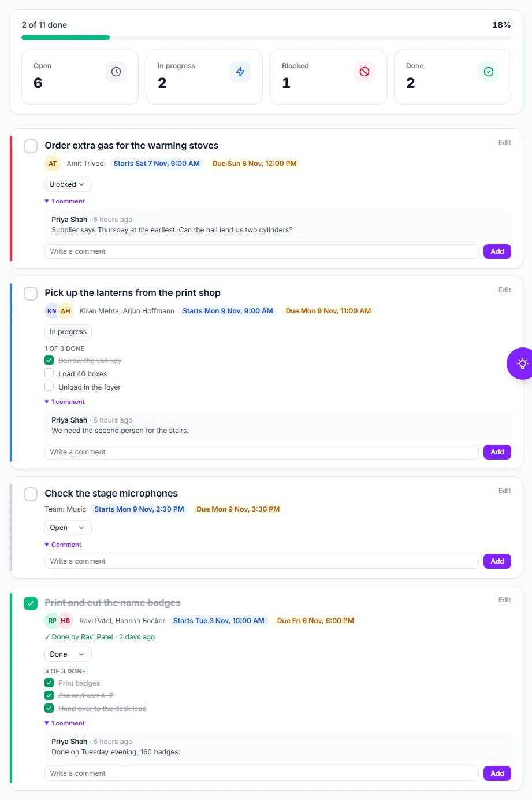Screen dimensions: 532x800
Task: Click the 'Due Fri 6 Nov, 6:00 PM' badge
Action: (315, 621)
